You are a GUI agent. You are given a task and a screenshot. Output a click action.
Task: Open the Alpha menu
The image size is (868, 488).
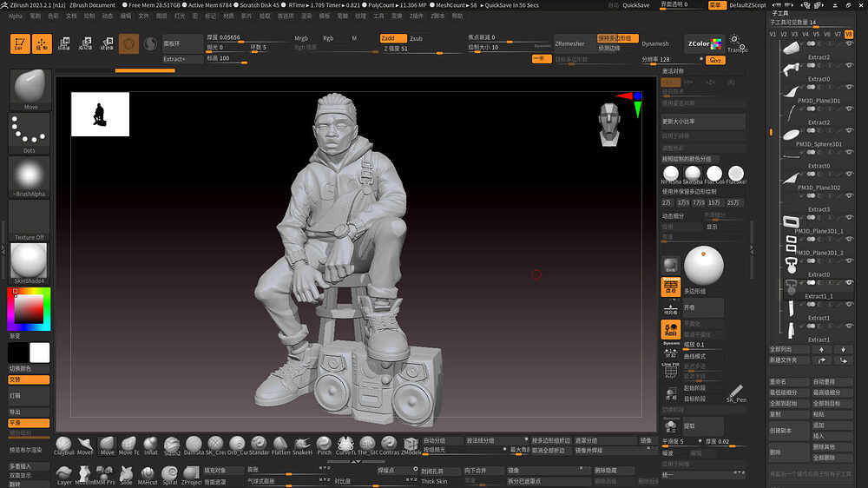pyautogui.click(x=16, y=16)
